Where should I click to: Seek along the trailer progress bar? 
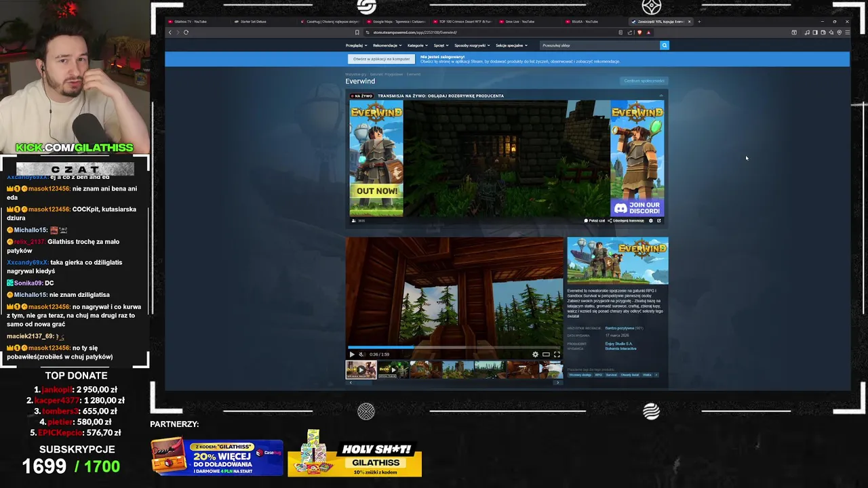(454, 347)
